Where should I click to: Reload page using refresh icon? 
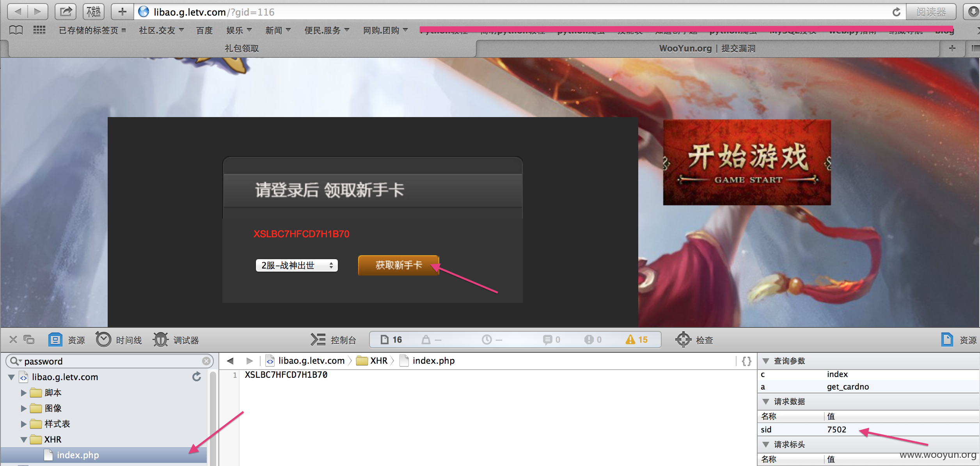tap(896, 12)
